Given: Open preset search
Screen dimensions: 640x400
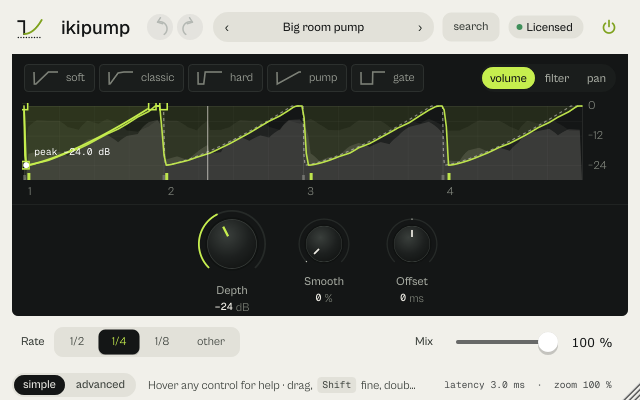Looking at the screenshot, I should coord(471,27).
